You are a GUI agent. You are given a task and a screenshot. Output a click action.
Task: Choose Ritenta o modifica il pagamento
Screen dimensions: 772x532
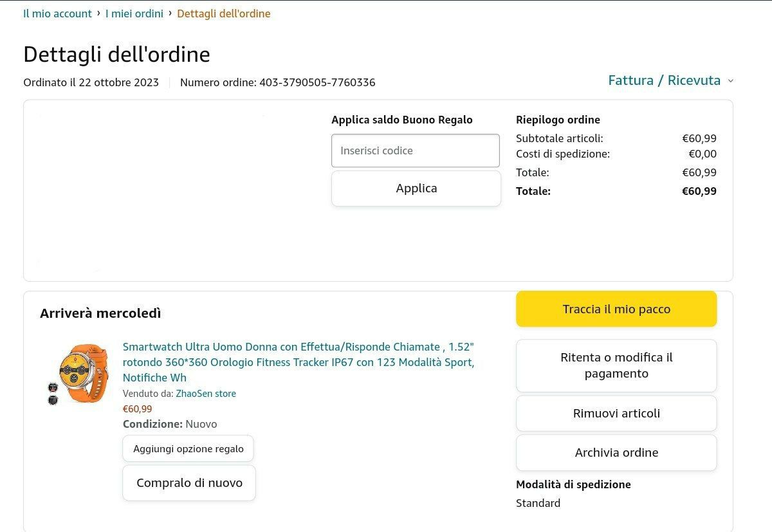click(616, 365)
